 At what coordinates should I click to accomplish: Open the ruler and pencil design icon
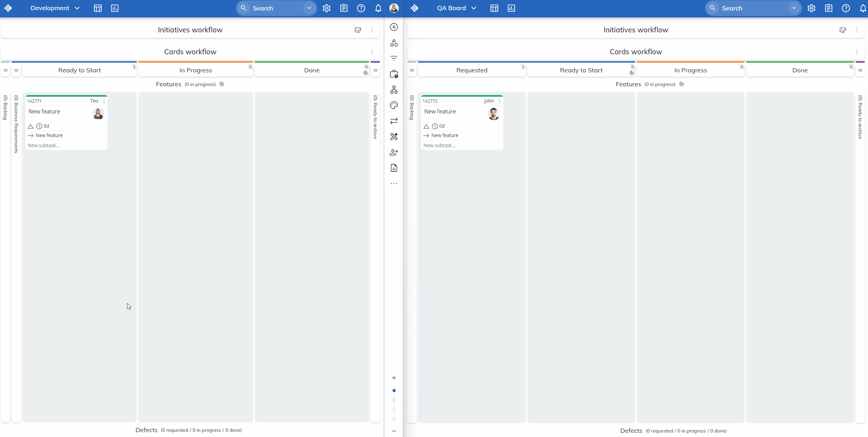tap(394, 137)
